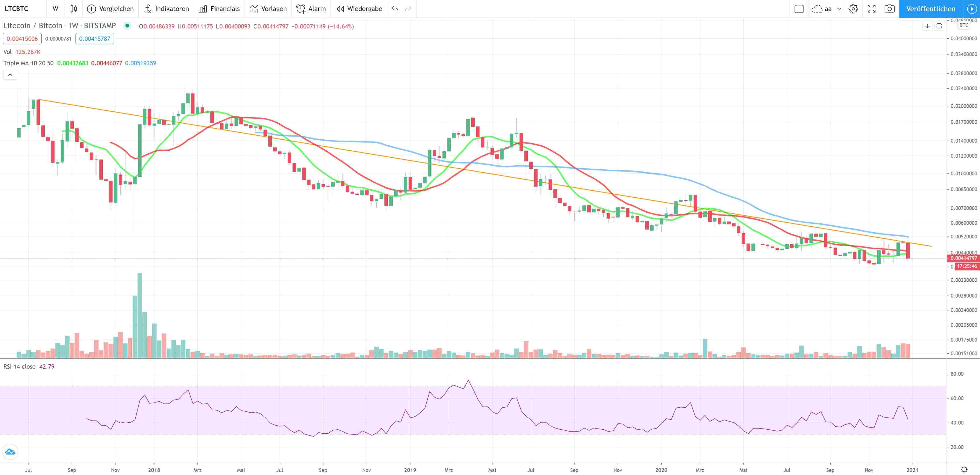This screenshot has width=980, height=475.
Task: Collapse the indicator legend chevron
Action: tap(10, 75)
